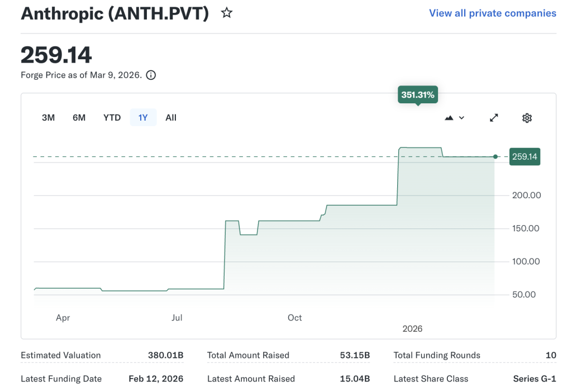Viewport: 572px width, 392px height.
Task: Click the area chart type icon
Action: (449, 118)
